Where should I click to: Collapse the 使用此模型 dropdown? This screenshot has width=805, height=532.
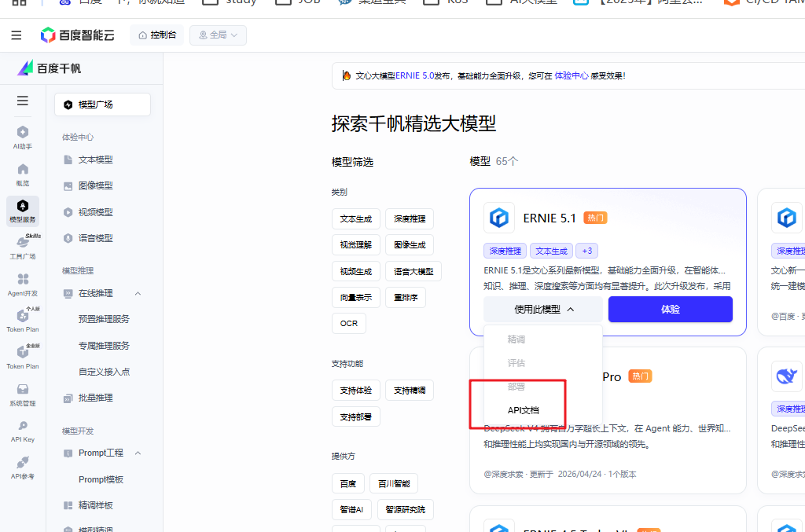click(543, 310)
